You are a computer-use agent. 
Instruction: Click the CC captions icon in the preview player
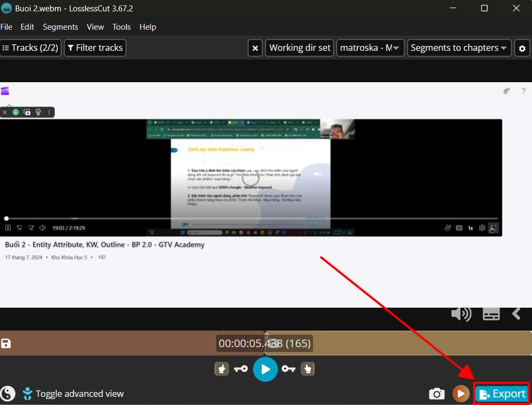(459, 228)
